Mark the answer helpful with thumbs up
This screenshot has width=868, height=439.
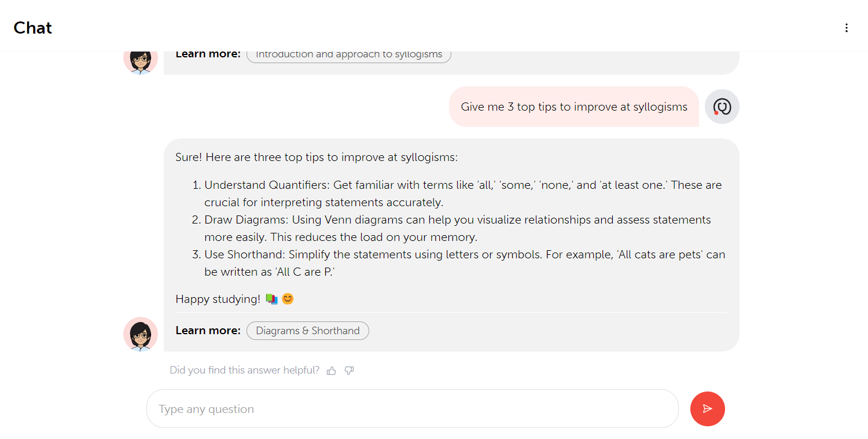click(x=331, y=371)
